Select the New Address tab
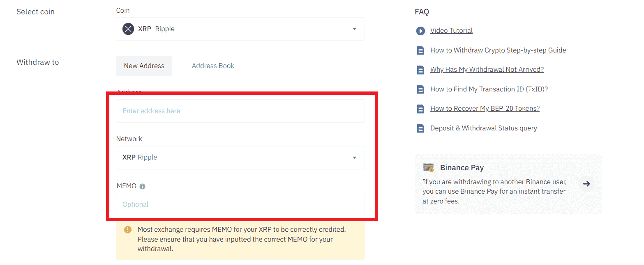Image resolution: width=644 pixels, height=265 pixels. coord(144,66)
